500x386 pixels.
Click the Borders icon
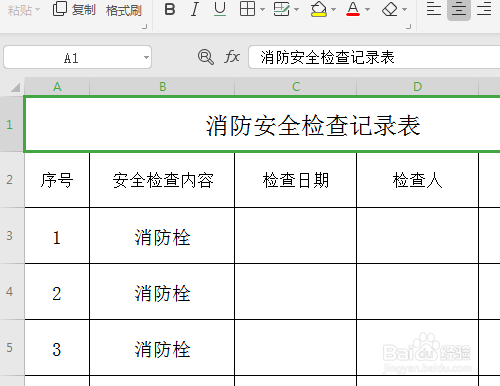247,9
